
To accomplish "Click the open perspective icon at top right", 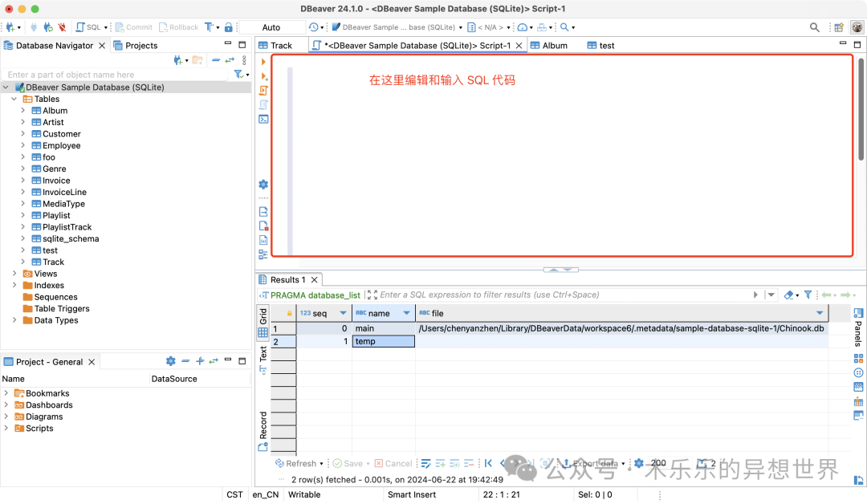I will click(839, 27).
